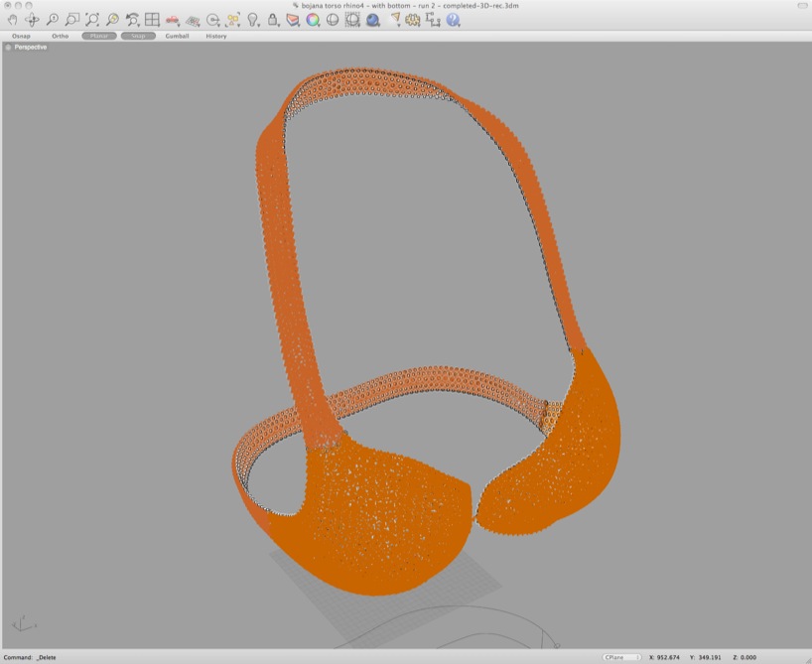The image size is (812, 664).
Task: Disable the Planar mode toggle
Action: [x=99, y=36]
